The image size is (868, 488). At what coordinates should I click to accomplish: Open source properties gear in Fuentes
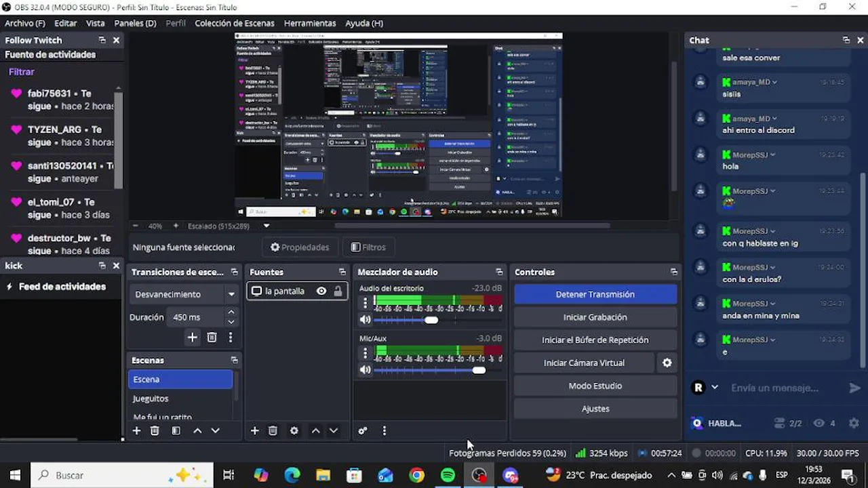294,430
